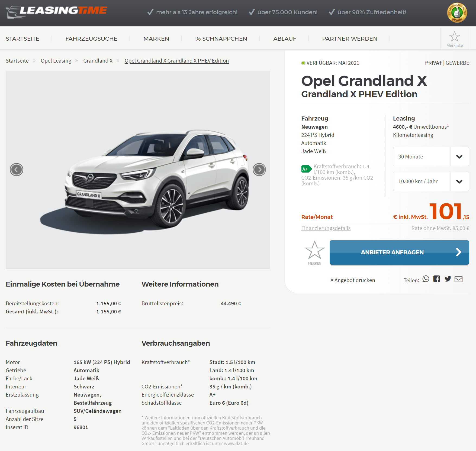
Task: Click the Umweltbonus footnote text
Action: pos(421,126)
